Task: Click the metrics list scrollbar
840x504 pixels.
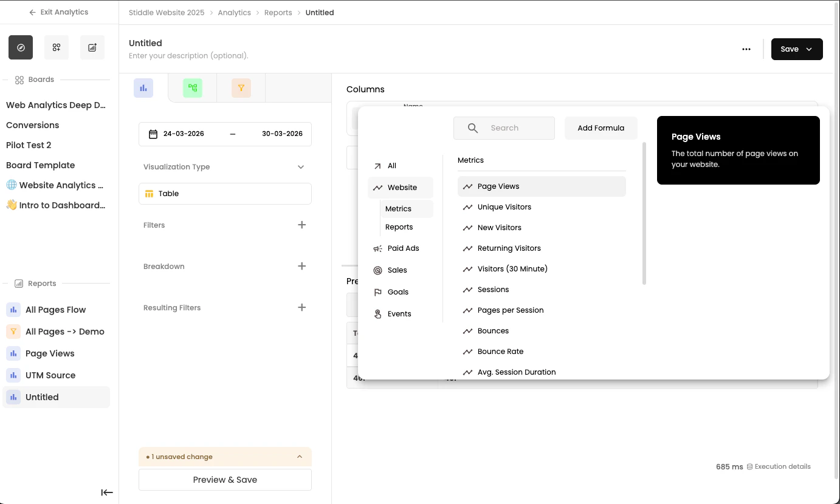Action: (x=644, y=213)
